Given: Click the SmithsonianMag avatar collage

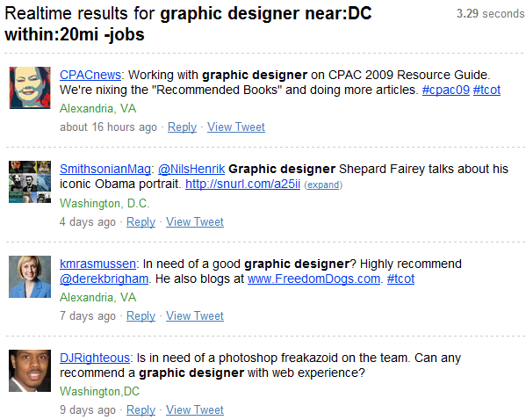Looking at the screenshot, I should pos(30,182).
